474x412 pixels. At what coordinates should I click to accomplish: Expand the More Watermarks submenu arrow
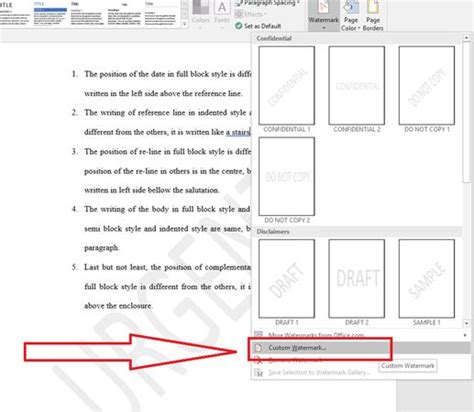(x=465, y=335)
